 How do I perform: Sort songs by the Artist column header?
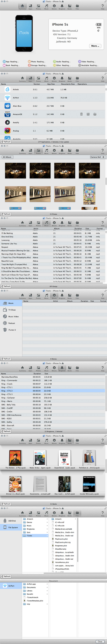point(36,228)
